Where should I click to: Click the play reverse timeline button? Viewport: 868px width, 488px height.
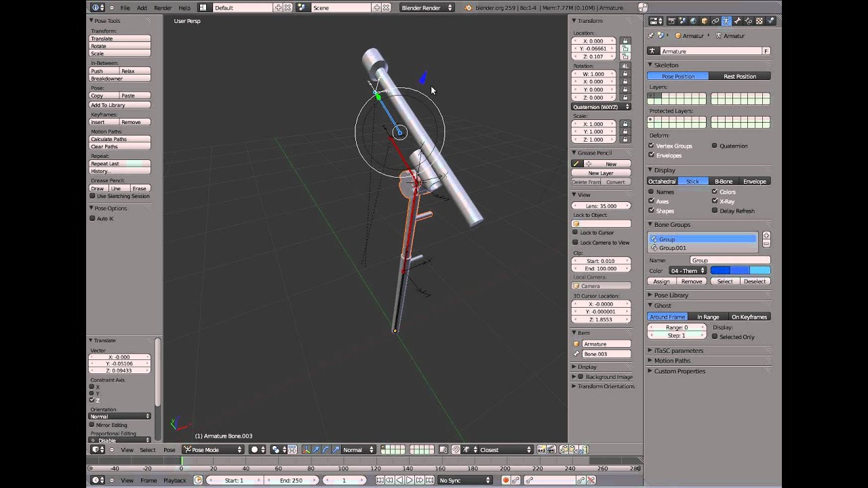pyautogui.click(x=400, y=481)
